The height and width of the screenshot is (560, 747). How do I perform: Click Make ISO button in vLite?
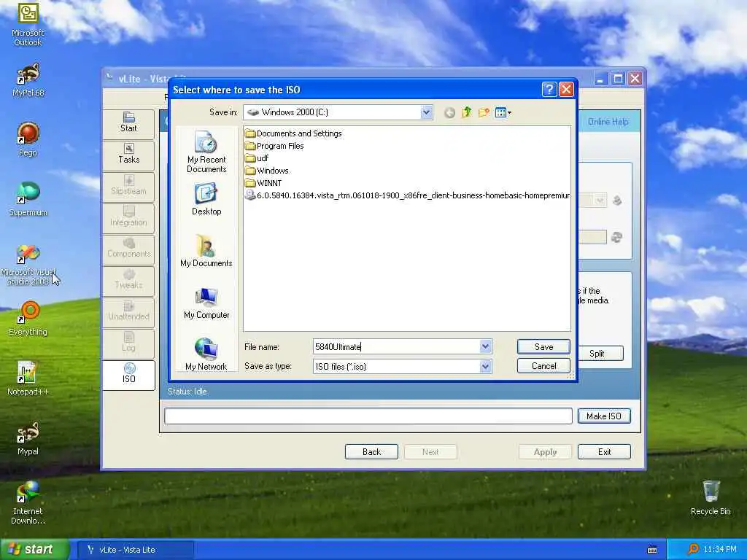604,416
